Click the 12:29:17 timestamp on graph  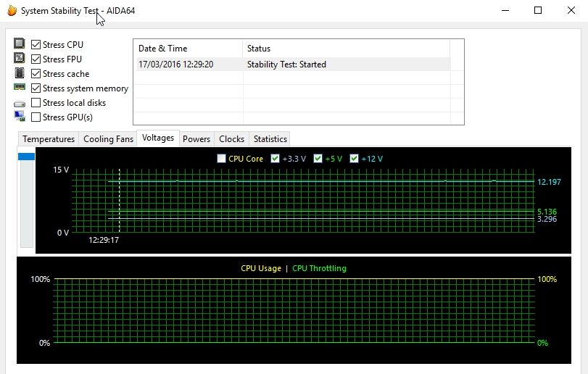coord(104,240)
